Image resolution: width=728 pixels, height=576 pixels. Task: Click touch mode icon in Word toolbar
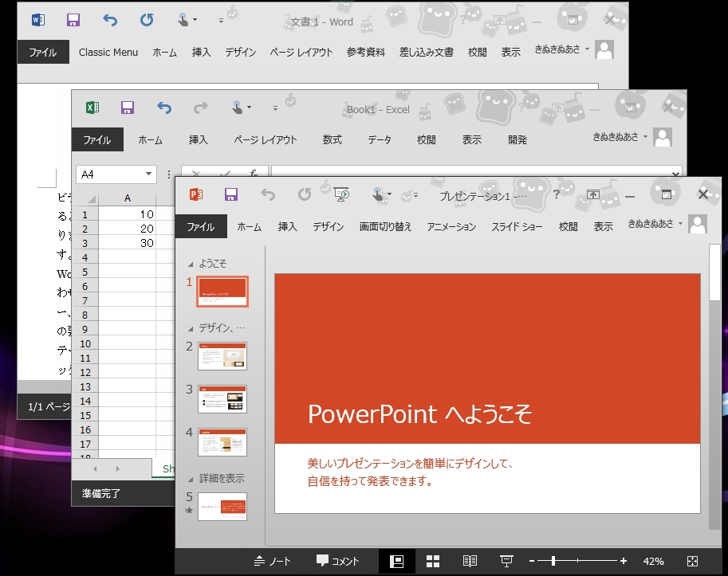click(183, 20)
